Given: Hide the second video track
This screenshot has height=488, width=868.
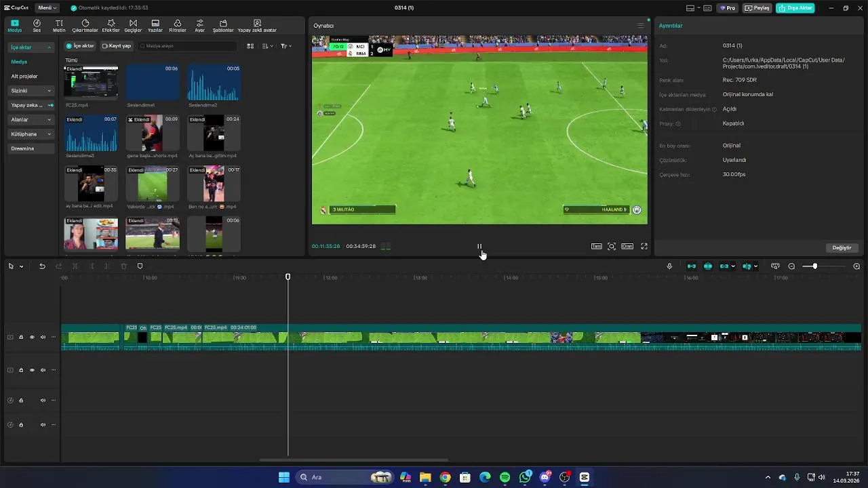Looking at the screenshot, I should (x=32, y=370).
